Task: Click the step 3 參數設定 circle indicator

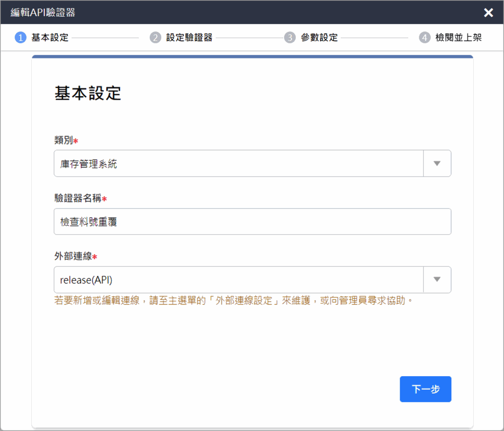Action: point(290,37)
